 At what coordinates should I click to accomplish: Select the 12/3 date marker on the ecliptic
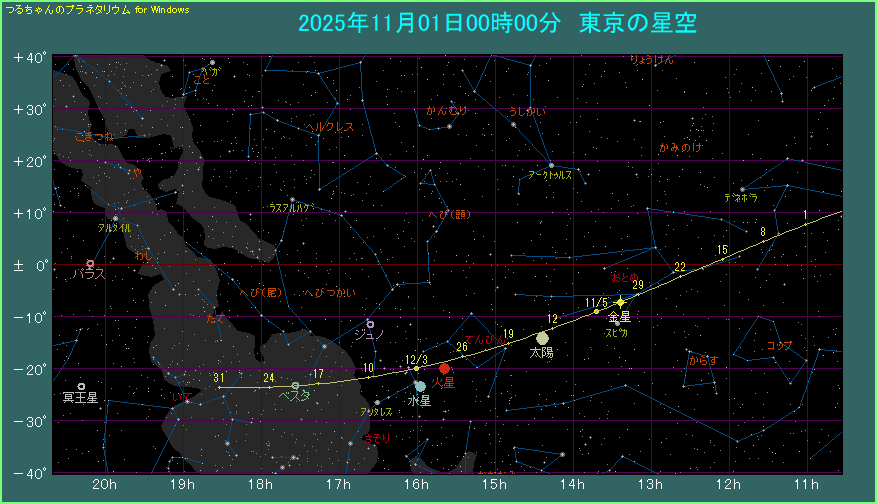pos(416,359)
